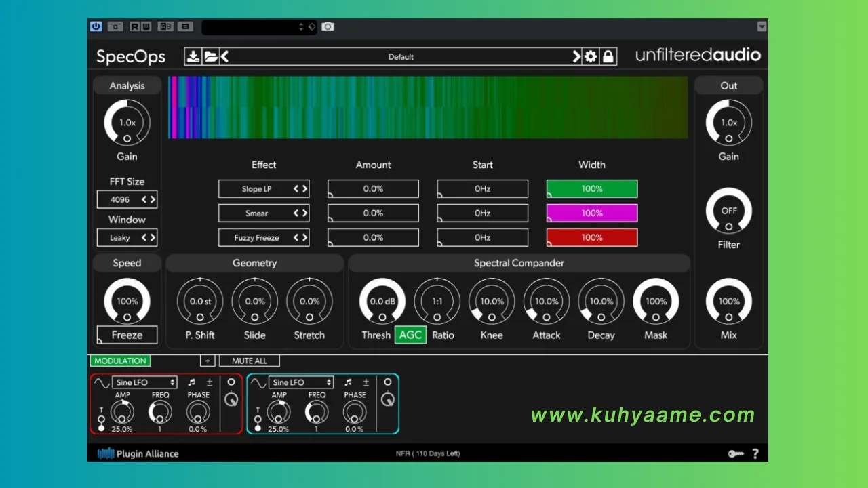The height and width of the screenshot is (488, 868).
Task: Step FFT Size down with left arrow
Action: (x=144, y=199)
